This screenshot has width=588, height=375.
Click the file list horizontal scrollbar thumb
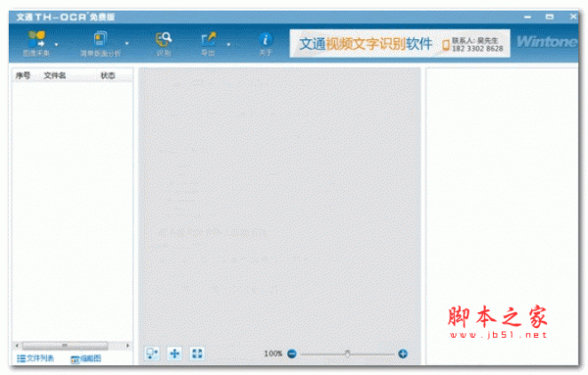(65, 346)
